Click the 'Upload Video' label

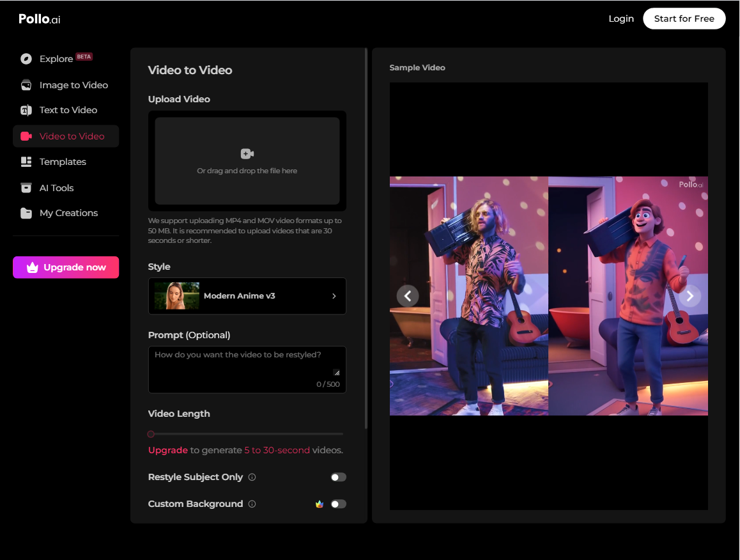click(180, 99)
